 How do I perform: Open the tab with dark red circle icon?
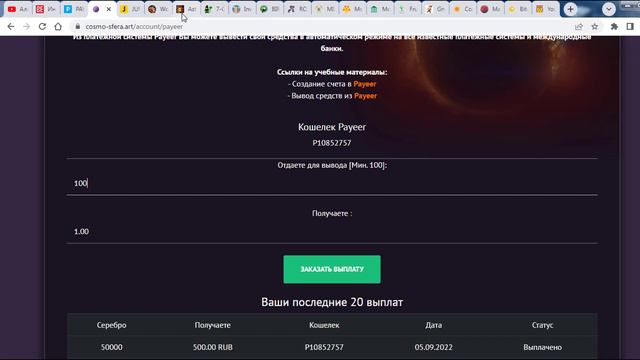491,9
